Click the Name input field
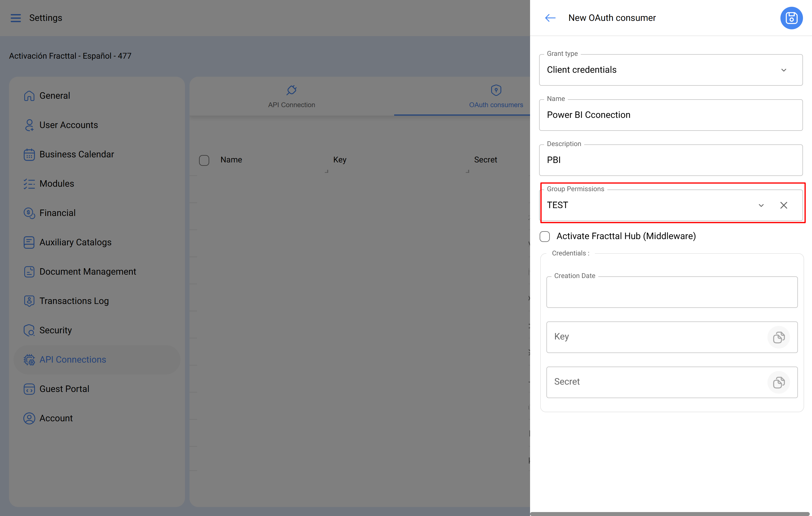Screen dimensions: 812x516 (x=670, y=115)
